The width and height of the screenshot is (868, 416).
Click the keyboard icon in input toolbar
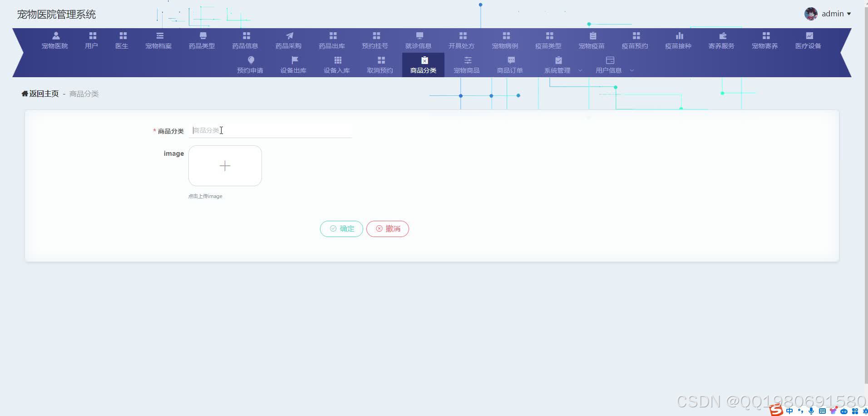[x=822, y=411]
